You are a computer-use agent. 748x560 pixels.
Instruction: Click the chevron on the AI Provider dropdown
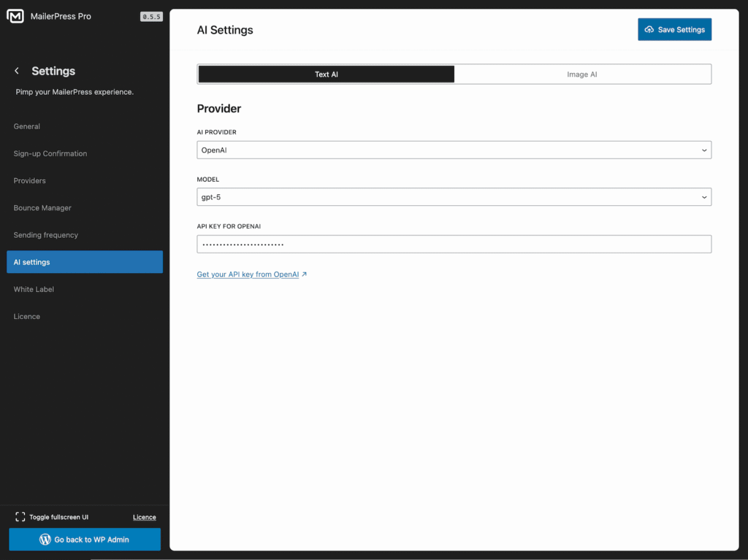[x=703, y=150]
